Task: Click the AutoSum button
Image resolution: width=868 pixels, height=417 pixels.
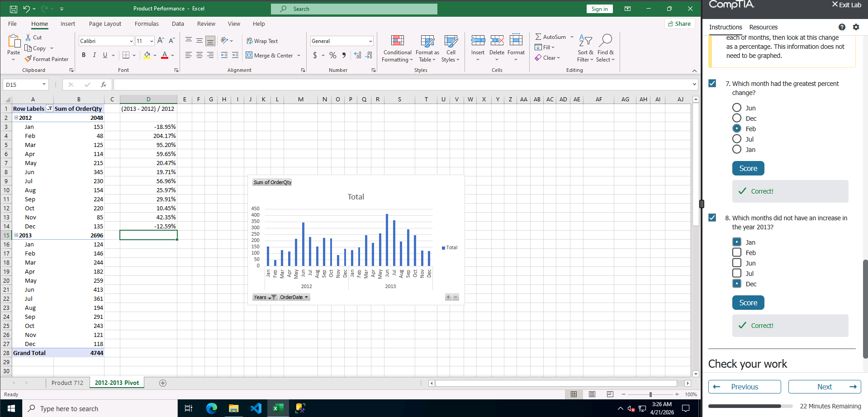Action: (x=550, y=37)
